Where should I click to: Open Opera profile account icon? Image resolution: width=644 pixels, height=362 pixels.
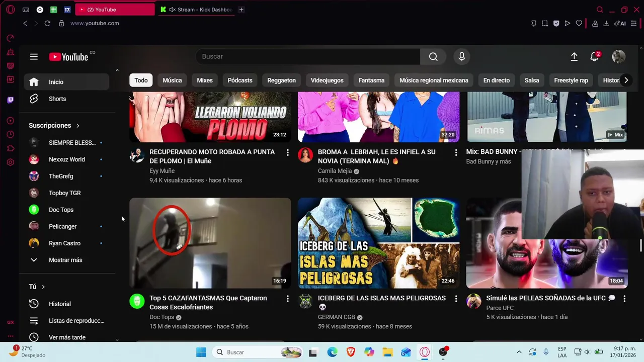595,23
